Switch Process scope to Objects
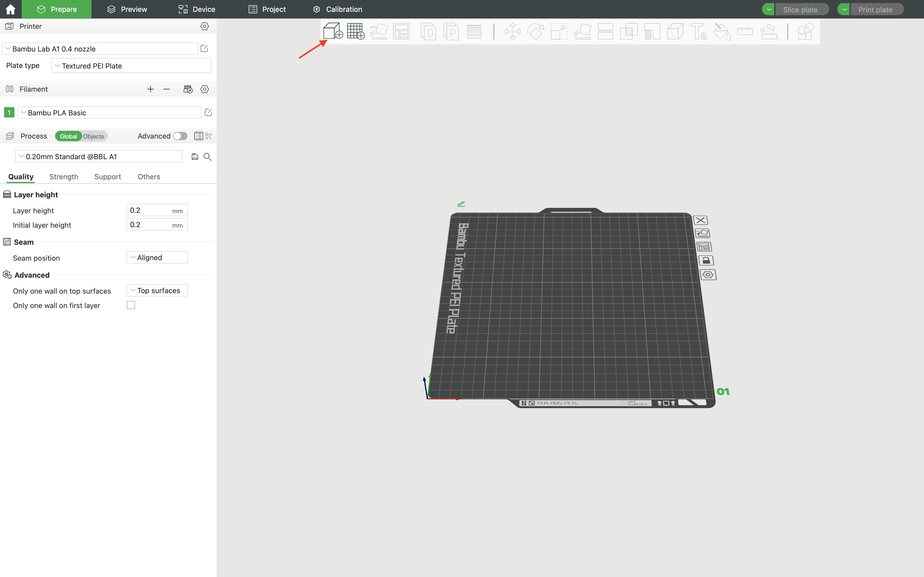The width and height of the screenshot is (924, 577). point(94,136)
